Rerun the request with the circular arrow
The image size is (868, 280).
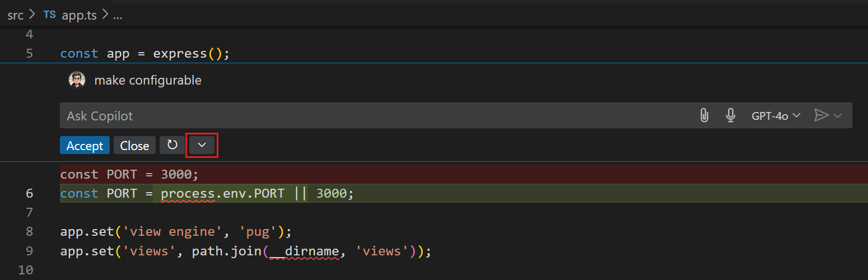click(x=172, y=146)
